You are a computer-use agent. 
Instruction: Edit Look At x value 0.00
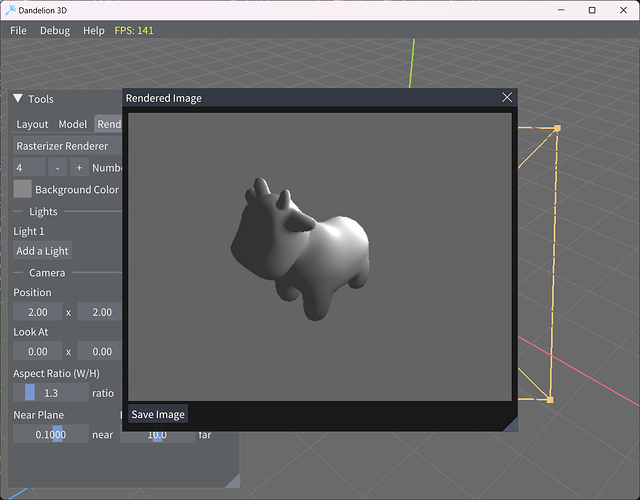pyautogui.click(x=38, y=351)
